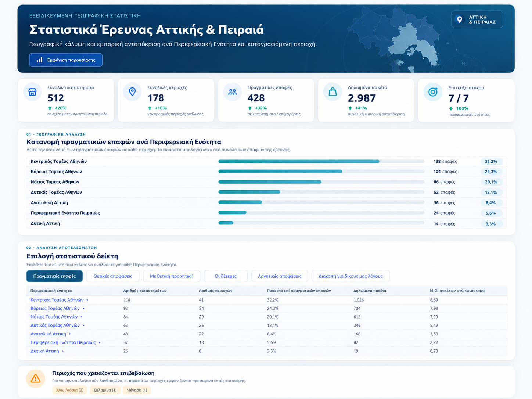Click the shopping bag icon for Δηλωμένα πακέτα
Image resolution: width=532 pixels, height=399 pixels.
(x=332, y=92)
